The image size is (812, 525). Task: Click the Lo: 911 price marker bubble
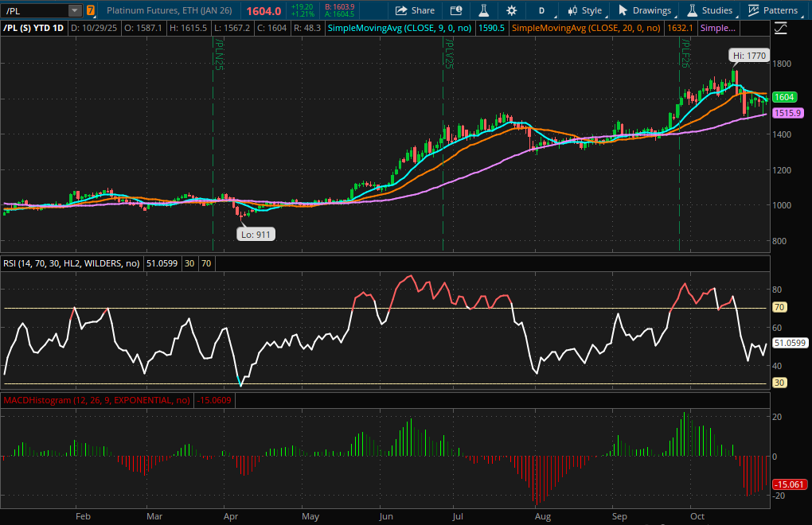click(256, 234)
